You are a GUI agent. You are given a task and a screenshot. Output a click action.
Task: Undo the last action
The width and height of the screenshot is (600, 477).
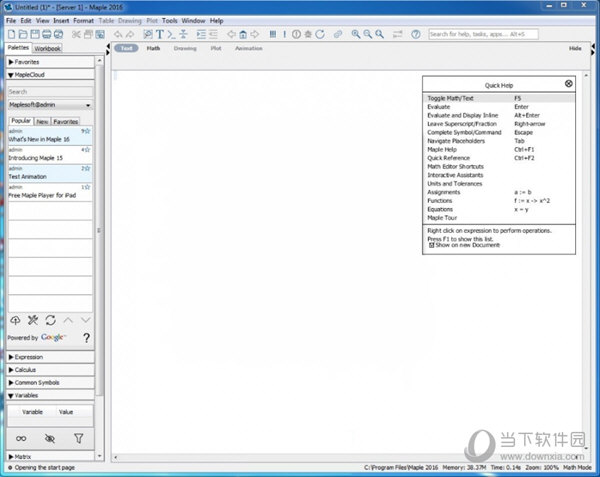118,34
